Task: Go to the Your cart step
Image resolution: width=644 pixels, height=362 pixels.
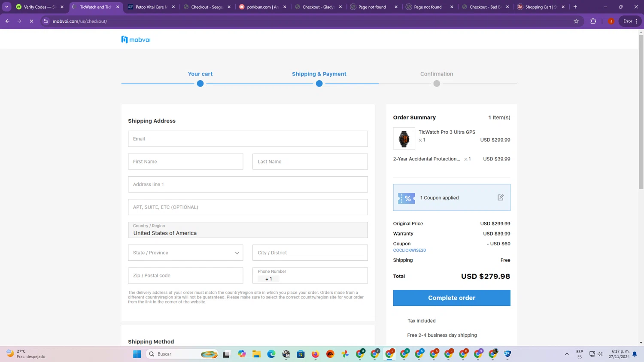Action: pos(200,74)
